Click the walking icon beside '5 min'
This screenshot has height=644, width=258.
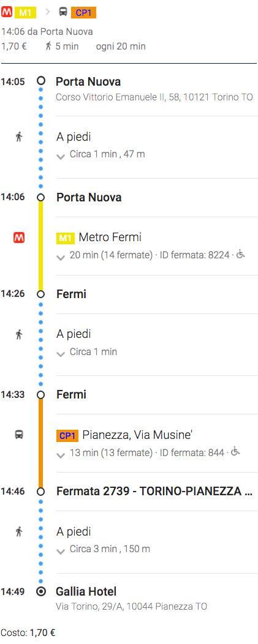point(48,47)
